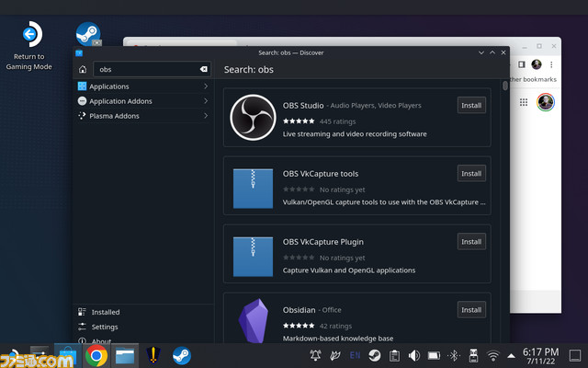Viewport: 588px width, 368px height.
Task: Open the Wi-Fi network tray icon
Action: point(493,356)
